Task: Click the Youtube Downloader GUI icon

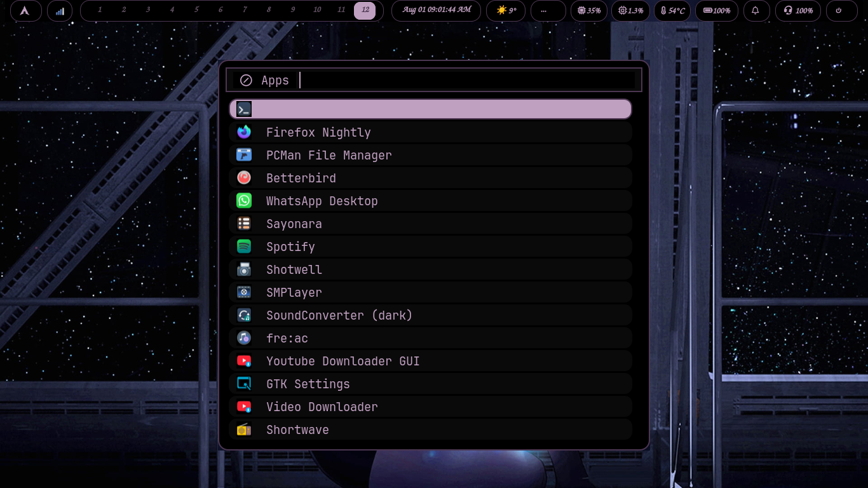Action: (244, 361)
